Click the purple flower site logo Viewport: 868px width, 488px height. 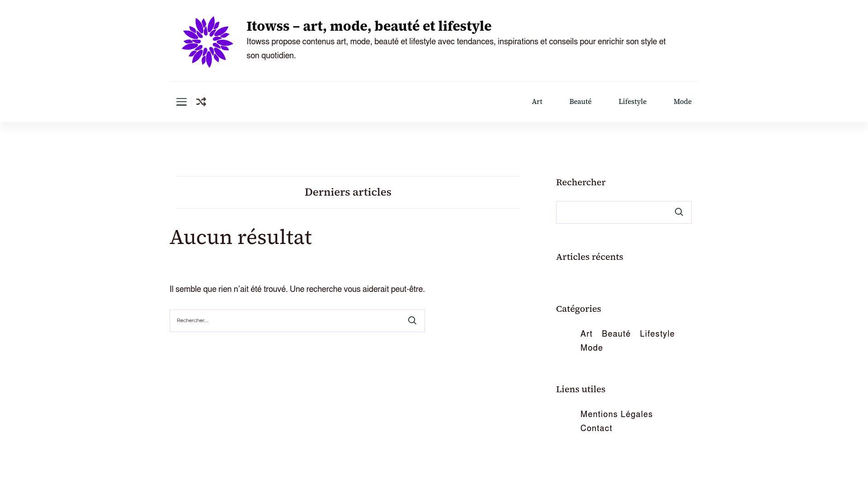coord(208,42)
